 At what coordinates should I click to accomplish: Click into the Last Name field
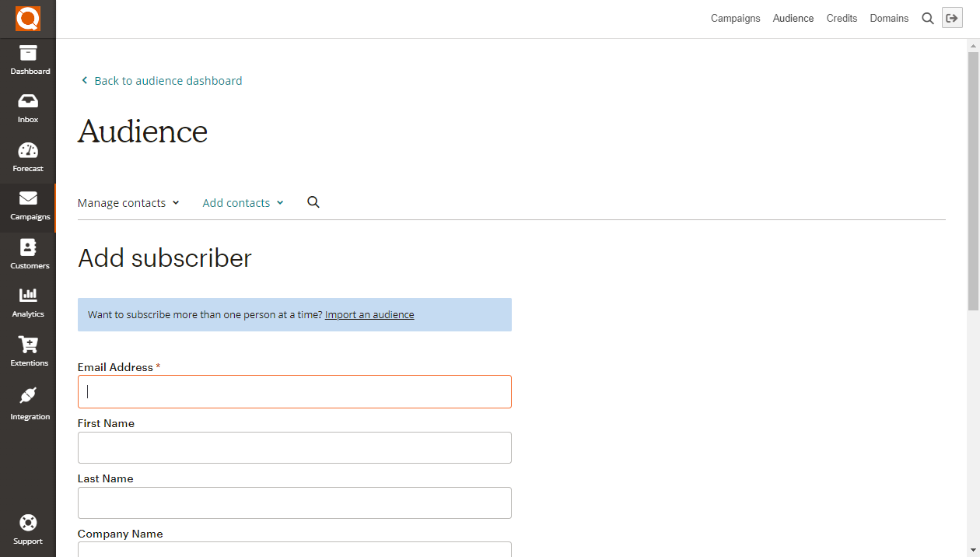coord(295,503)
